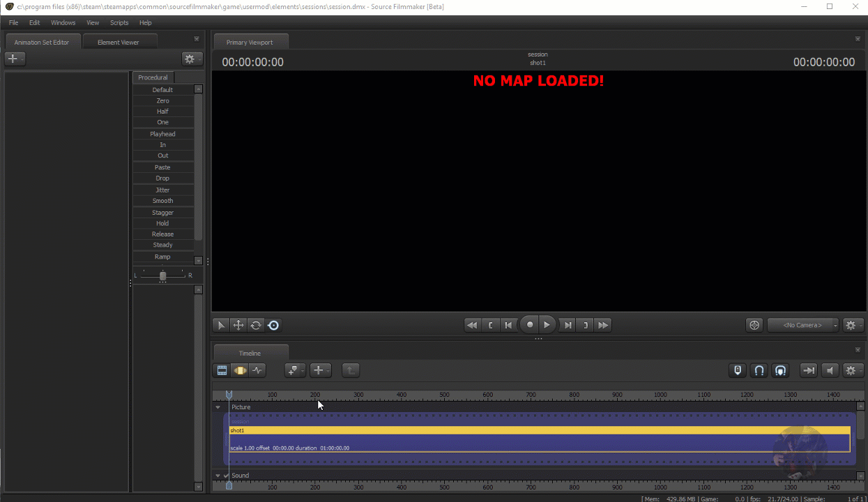868x502 pixels.
Task: Toggle timeline auto-scroll arrow button
Action: (x=809, y=370)
